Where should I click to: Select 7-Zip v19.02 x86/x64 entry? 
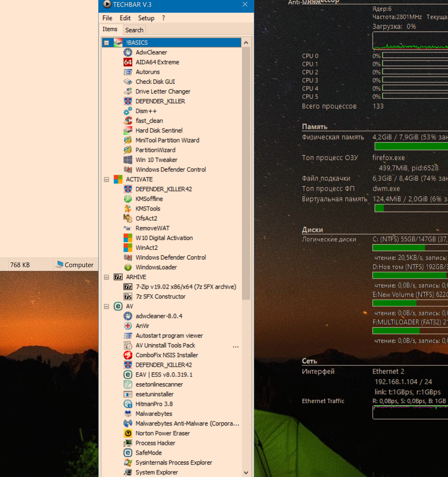[186, 287]
